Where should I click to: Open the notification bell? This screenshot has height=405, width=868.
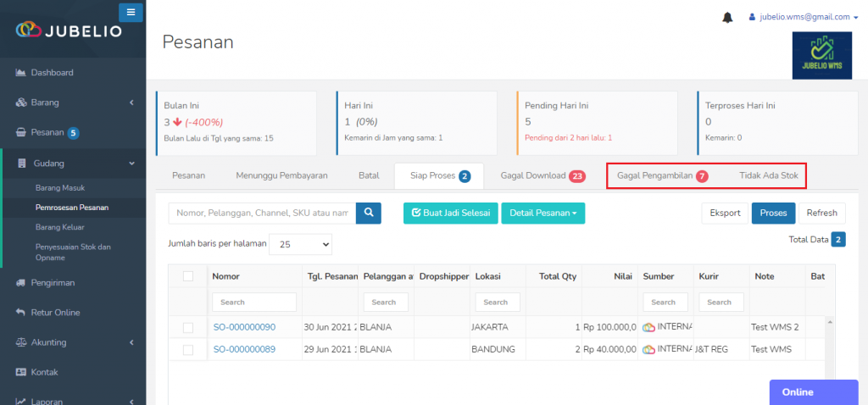coord(727,18)
